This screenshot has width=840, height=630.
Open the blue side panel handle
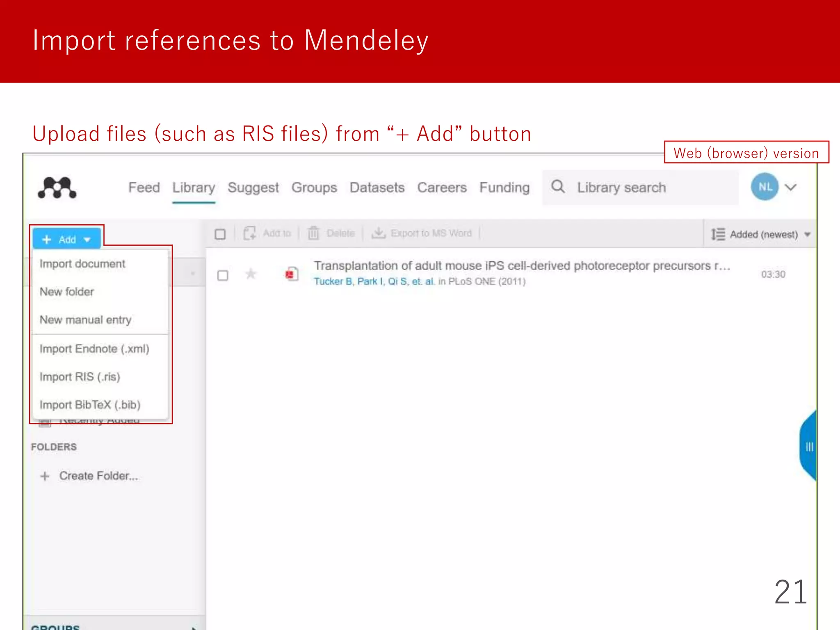[x=808, y=446]
